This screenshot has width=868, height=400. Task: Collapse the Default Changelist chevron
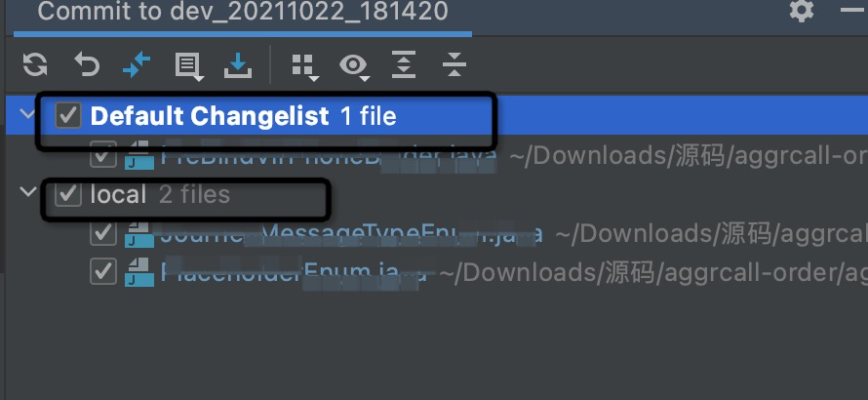(26, 115)
